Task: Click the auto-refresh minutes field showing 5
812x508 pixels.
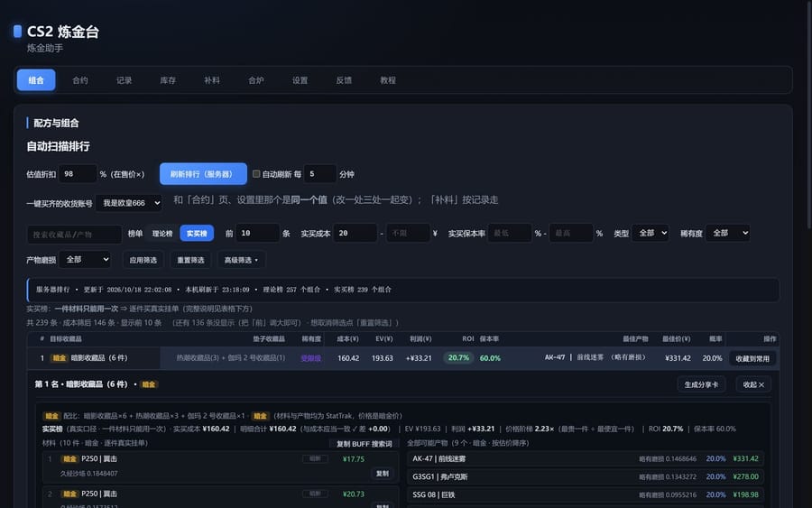Action: [320, 174]
